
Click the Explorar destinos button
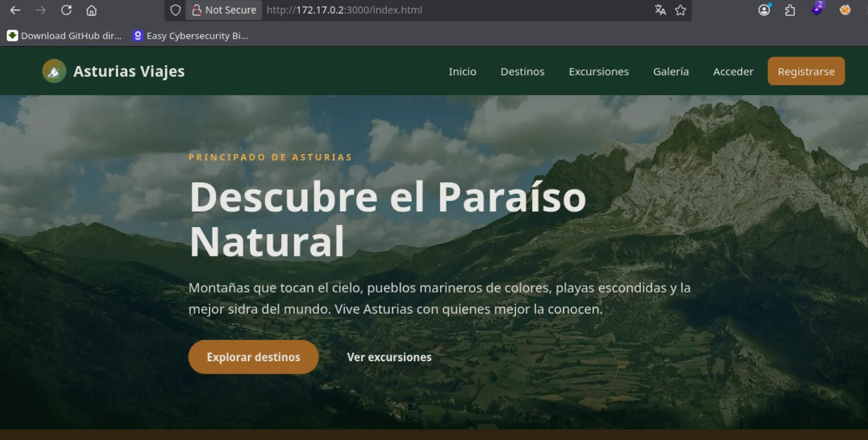click(x=253, y=357)
